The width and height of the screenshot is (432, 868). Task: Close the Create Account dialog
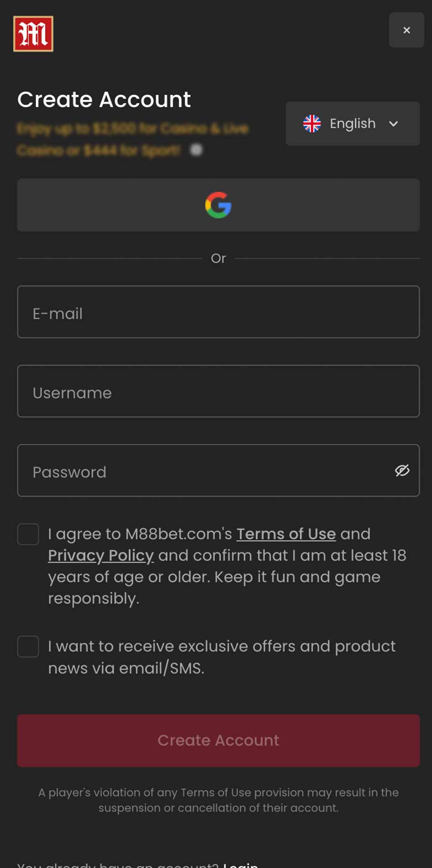(406, 30)
